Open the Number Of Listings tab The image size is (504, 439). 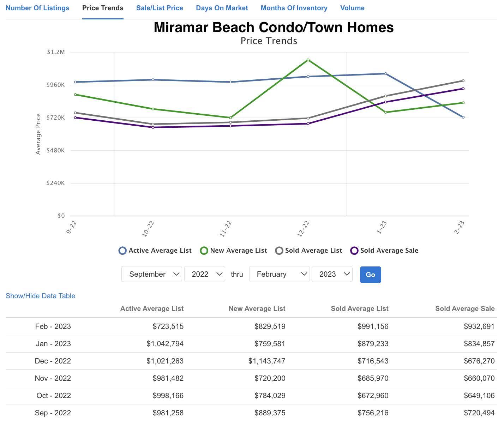(37, 8)
